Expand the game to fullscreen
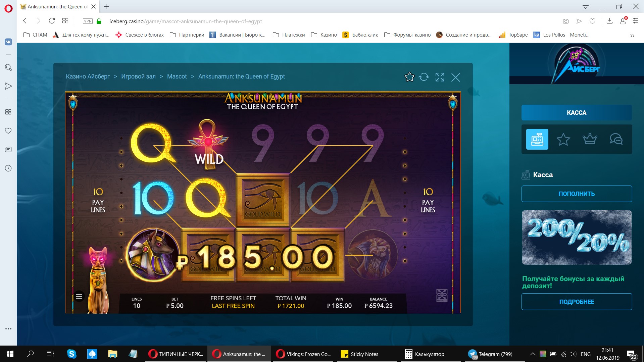The image size is (644, 362). pyautogui.click(x=440, y=77)
